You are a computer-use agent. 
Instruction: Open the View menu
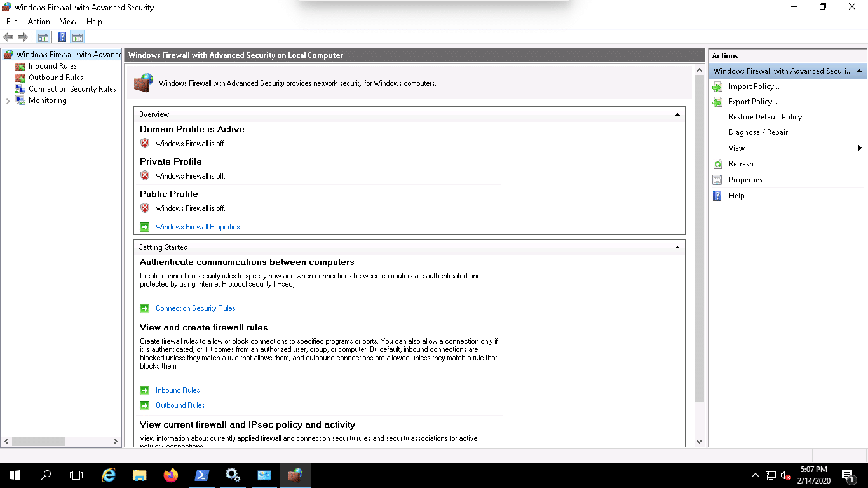coord(68,22)
